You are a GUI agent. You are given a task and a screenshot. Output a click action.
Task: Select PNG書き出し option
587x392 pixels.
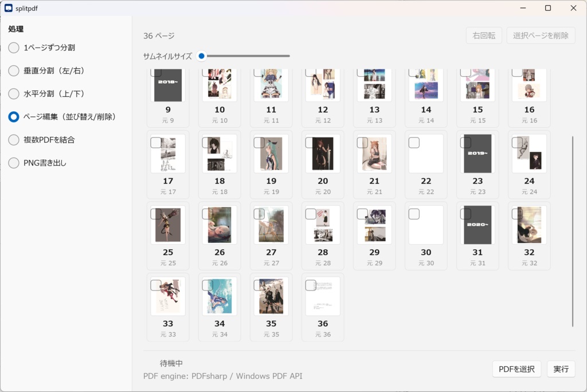click(37, 163)
